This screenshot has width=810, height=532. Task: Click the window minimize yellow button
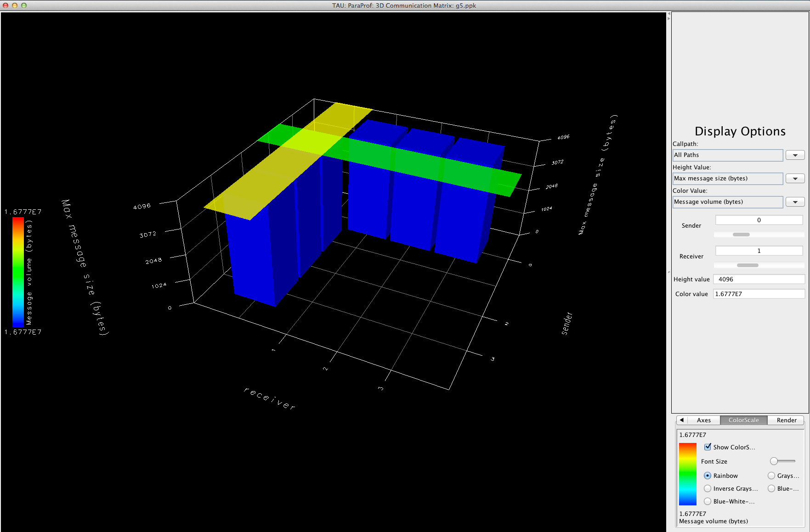(15, 6)
